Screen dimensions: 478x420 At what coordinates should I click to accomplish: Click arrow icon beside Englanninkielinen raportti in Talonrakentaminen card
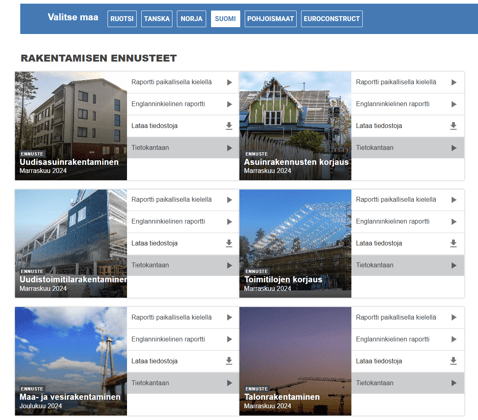(x=454, y=339)
